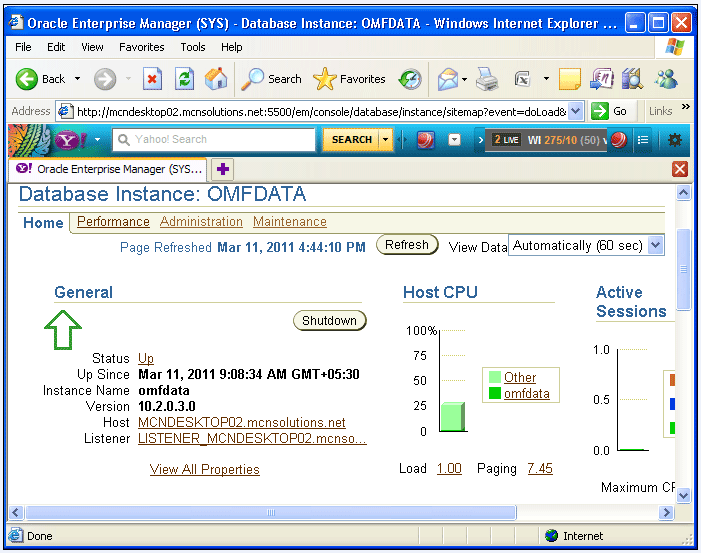Expand the SEARCH button dropdown arrow
This screenshot has width=701, height=553.
[x=385, y=139]
